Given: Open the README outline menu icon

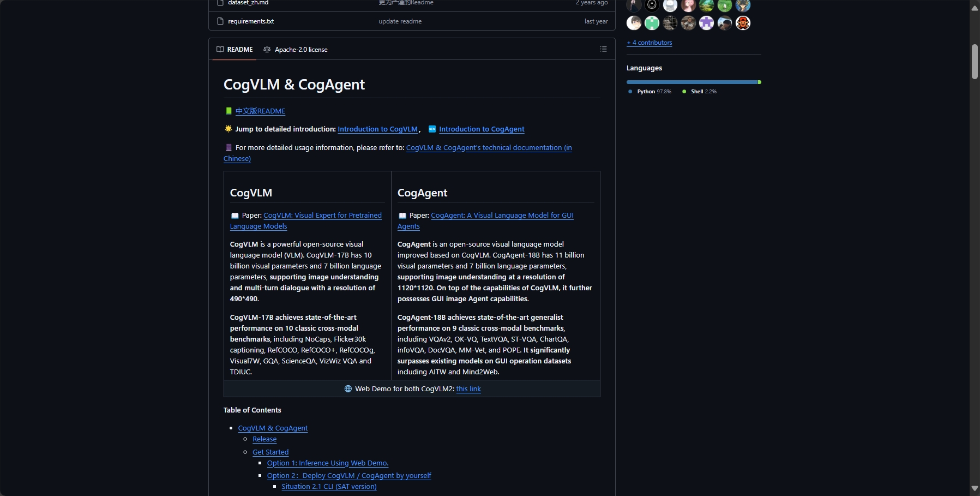Looking at the screenshot, I should coord(603,49).
